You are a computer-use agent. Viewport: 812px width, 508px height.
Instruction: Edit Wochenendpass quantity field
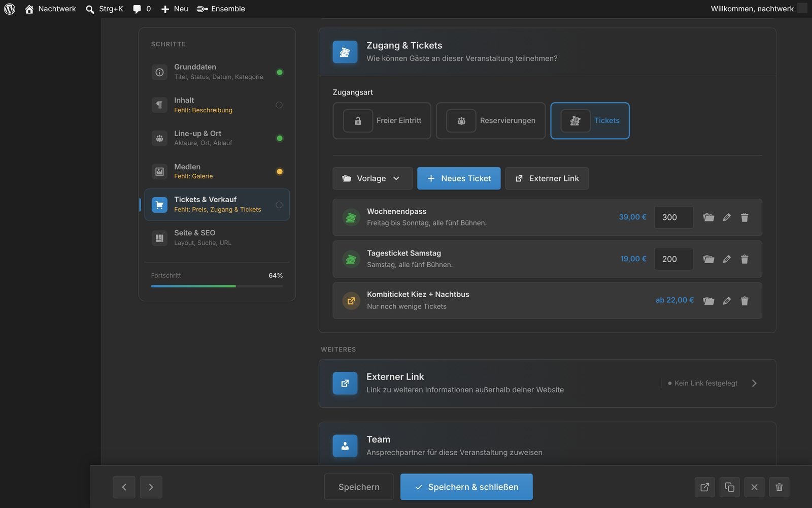click(x=673, y=217)
